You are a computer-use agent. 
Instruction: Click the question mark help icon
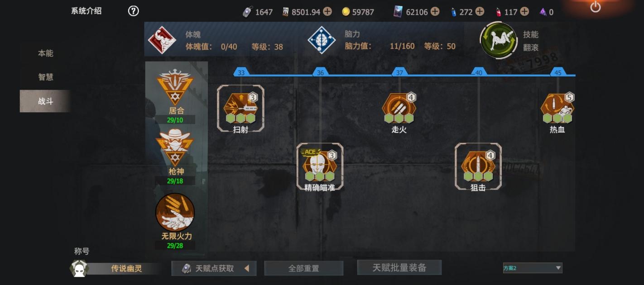(x=133, y=11)
